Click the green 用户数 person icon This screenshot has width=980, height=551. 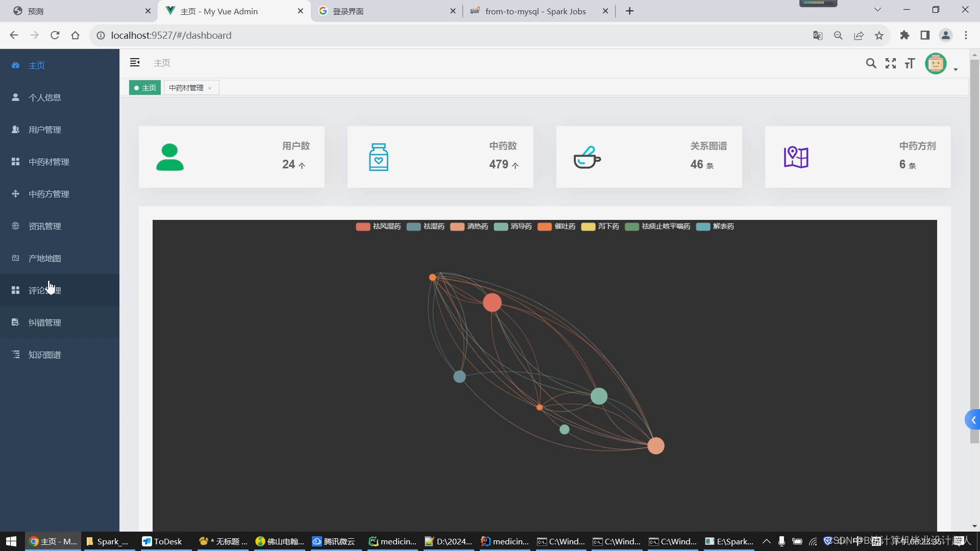pos(169,157)
